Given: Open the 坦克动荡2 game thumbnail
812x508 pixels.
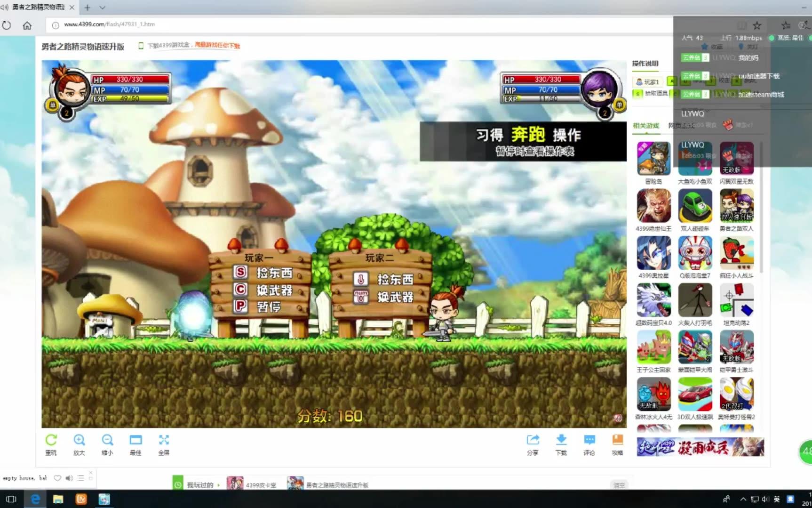Looking at the screenshot, I should (737, 300).
